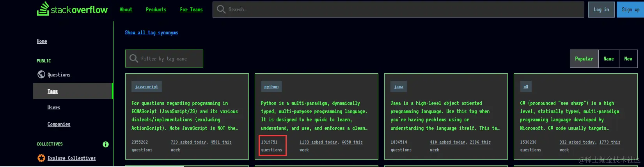Click the 1919751 questions count
This screenshot has width=644, height=167.
click(x=271, y=146)
